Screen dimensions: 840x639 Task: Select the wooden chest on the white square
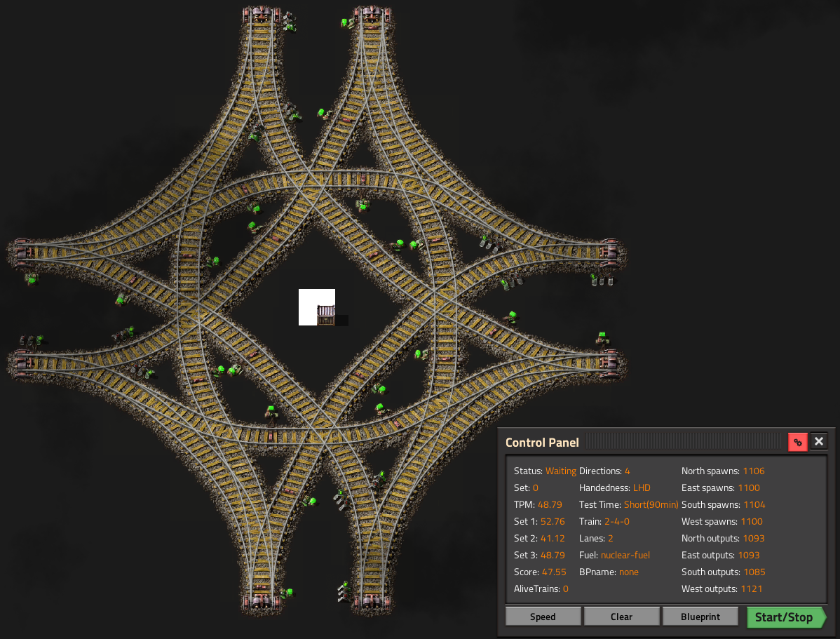point(326,315)
